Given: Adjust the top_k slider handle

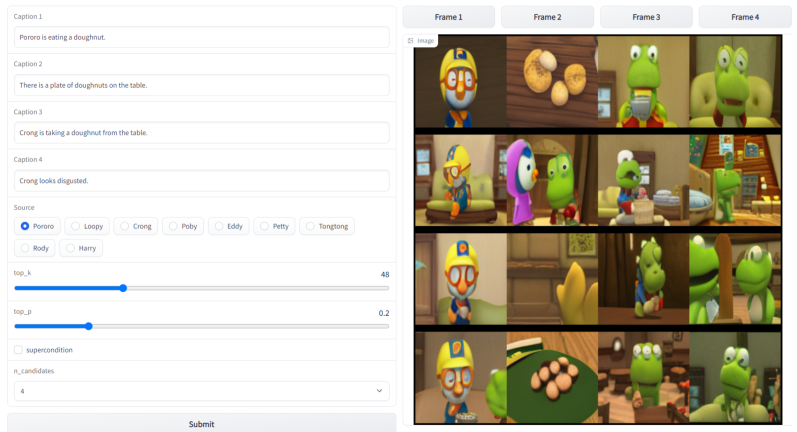Looking at the screenshot, I should point(123,288).
